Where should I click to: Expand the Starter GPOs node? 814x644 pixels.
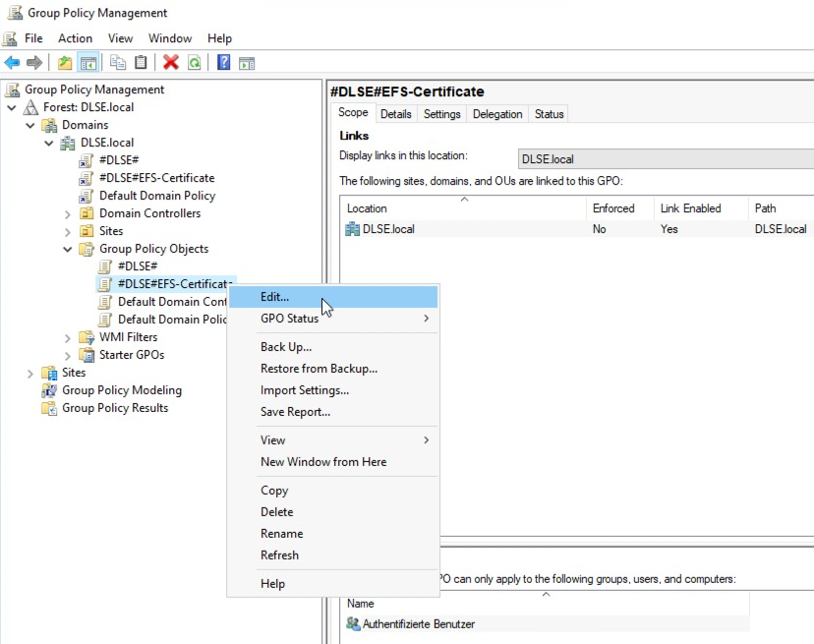coord(68,356)
